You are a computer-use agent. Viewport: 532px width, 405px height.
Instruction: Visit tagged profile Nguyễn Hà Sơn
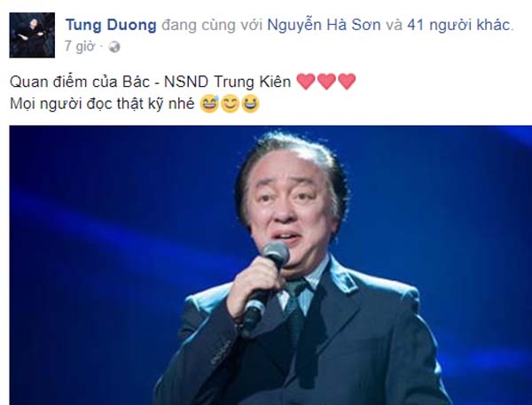tap(324, 25)
